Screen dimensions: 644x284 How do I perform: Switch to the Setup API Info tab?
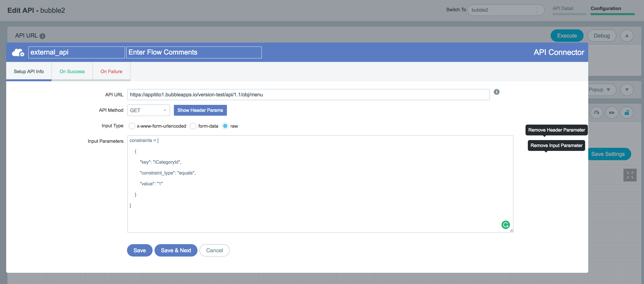tap(29, 71)
